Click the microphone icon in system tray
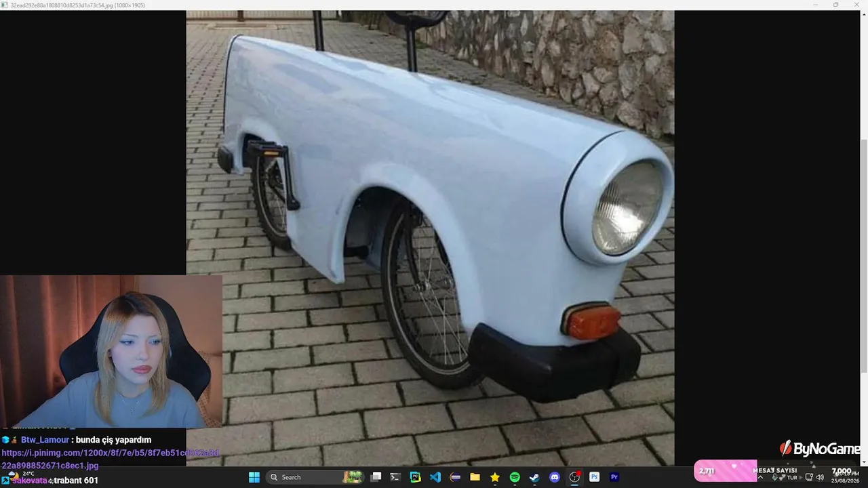Image resolution: width=868 pixels, height=488 pixels. coord(774,478)
